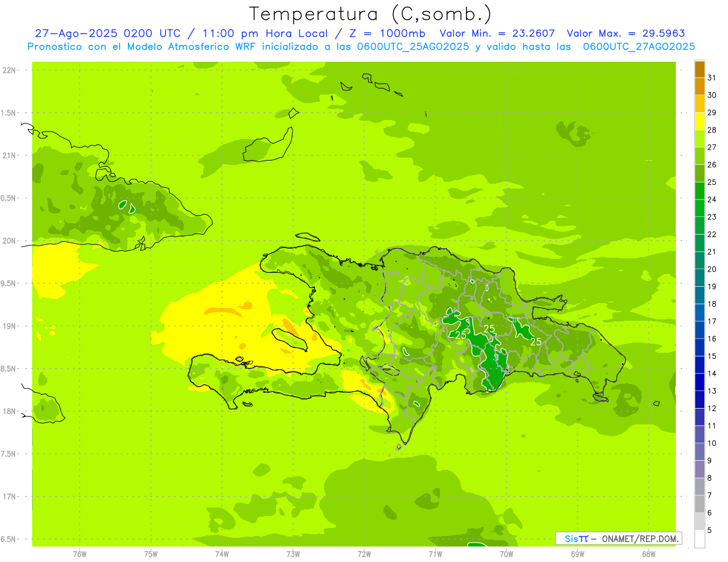728x562 pixels.
Task: Click legend value '28' on the color scale
Action: pos(712,130)
